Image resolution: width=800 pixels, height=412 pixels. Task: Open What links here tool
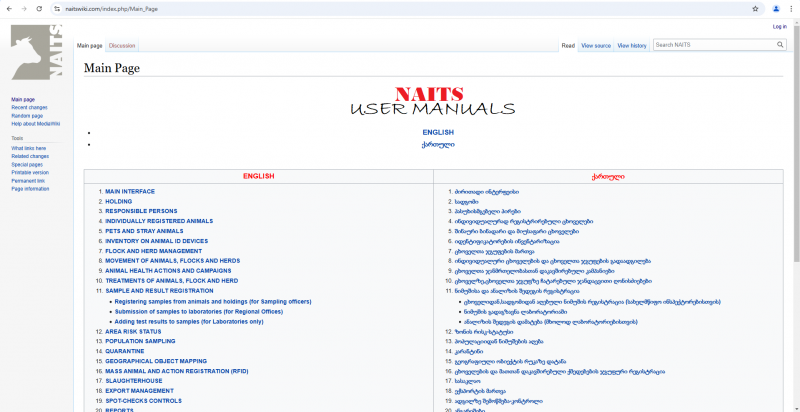tap(29, 148)
